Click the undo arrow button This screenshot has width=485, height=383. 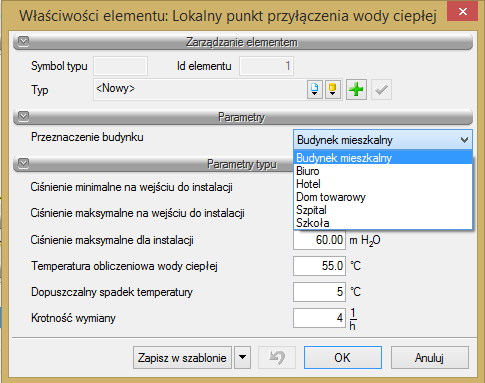click(x=277, y=358)
